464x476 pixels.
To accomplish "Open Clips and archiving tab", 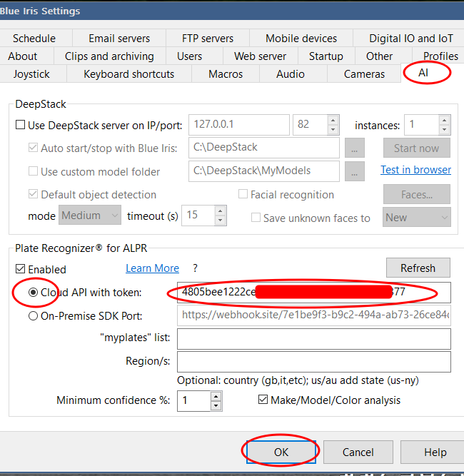I will [x=109, y=56].
